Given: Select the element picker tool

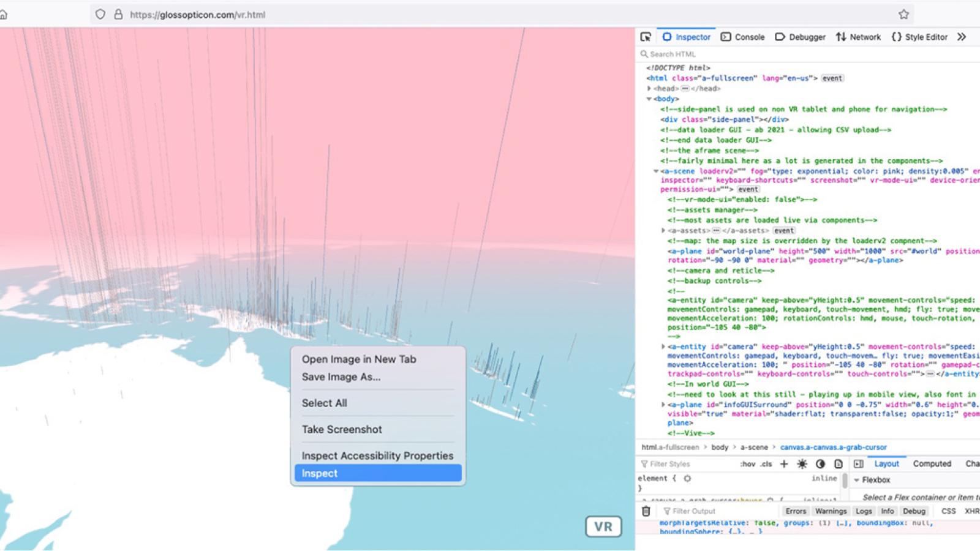Looking at the screenshot, I should 646,37.
